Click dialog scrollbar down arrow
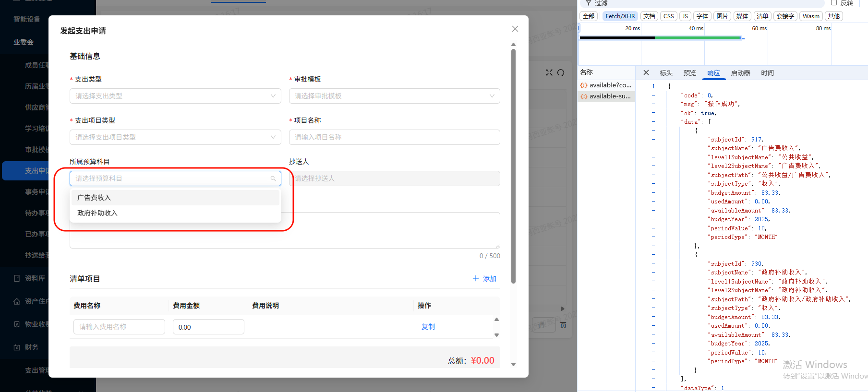This screenshot has height=392, width=868. tap(513, 364)
